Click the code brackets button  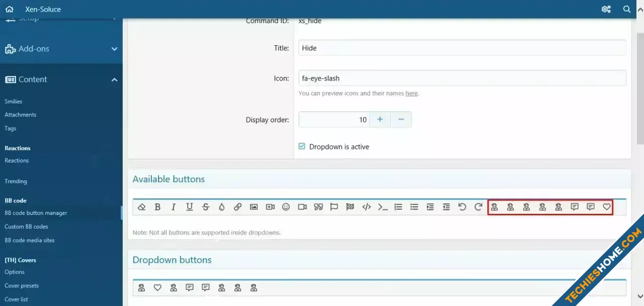[367, 207]
